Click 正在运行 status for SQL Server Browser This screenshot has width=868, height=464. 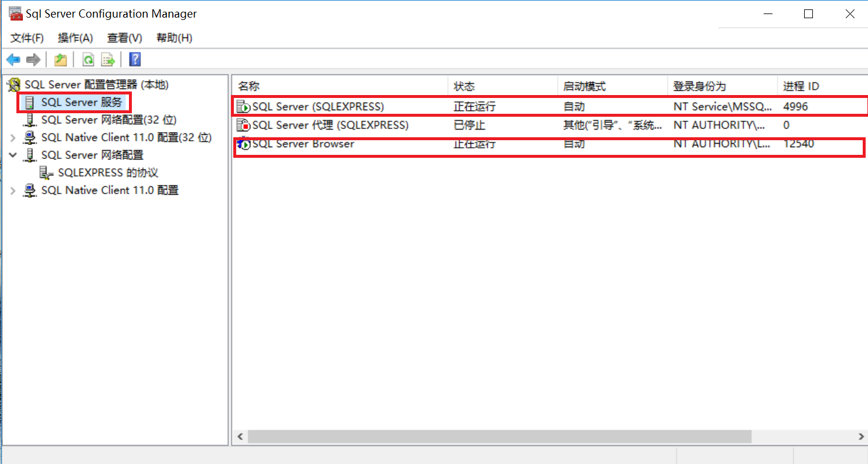click(474, 144)
